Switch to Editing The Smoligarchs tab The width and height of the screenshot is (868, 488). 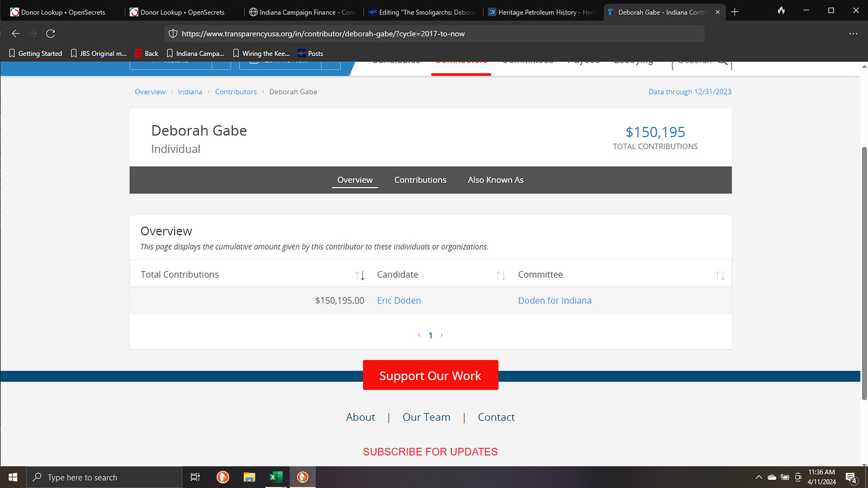point(421,12)
